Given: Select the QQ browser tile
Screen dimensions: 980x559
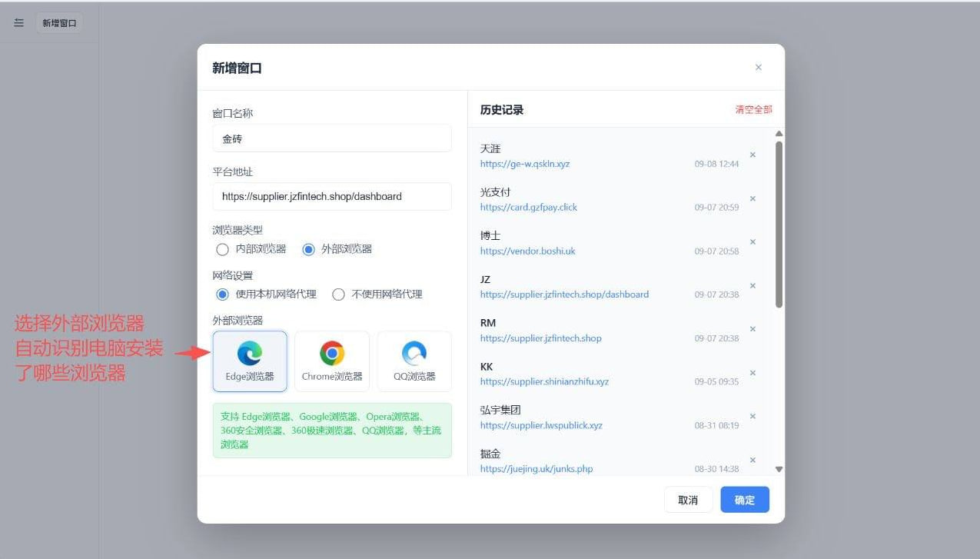Looking at the screenshot, I should point(414,361).
